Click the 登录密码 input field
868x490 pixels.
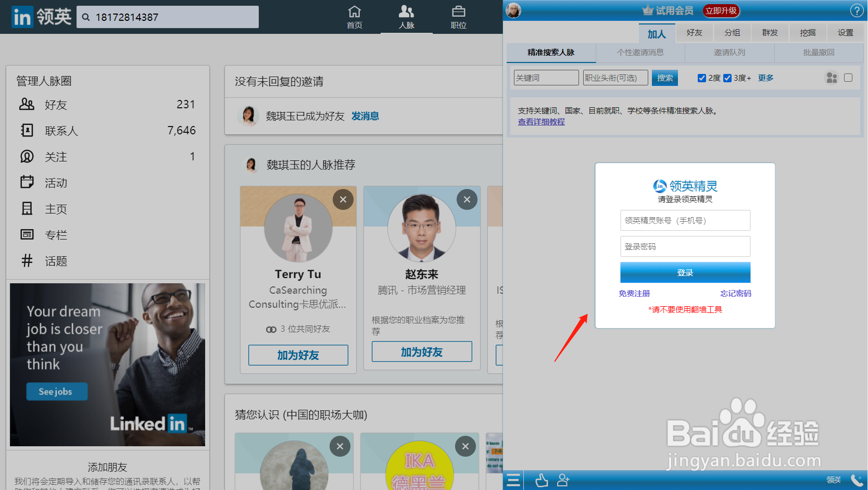click(685, 246)
